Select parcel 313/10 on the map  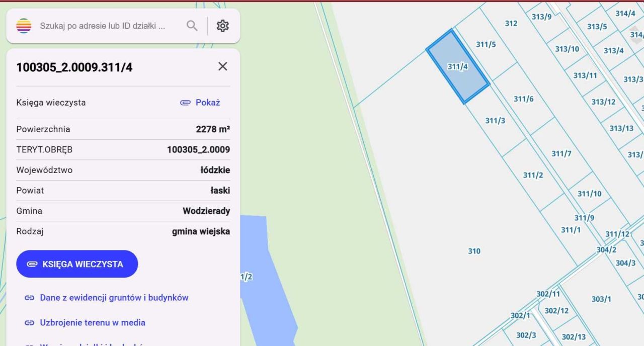[567, 49]
